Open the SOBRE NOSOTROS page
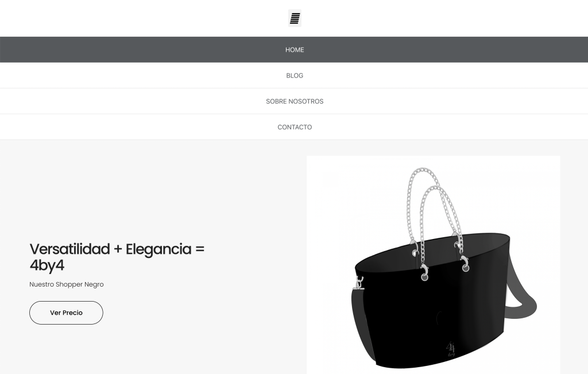 click(x=294, y=101)
